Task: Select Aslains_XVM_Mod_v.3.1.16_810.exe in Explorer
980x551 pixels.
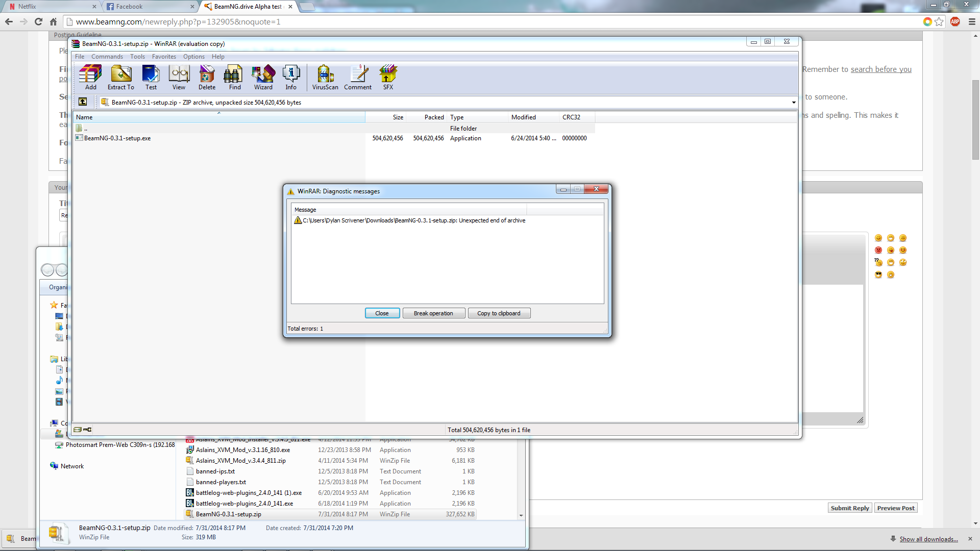Action: 243,450
